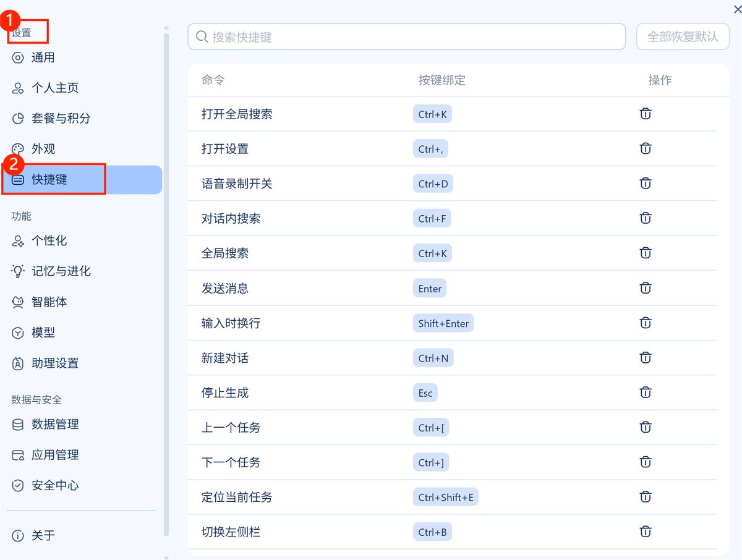This screenshot has width=742, height=560.
Task: Click the 通用 gear icon
Action: (18, 57)
